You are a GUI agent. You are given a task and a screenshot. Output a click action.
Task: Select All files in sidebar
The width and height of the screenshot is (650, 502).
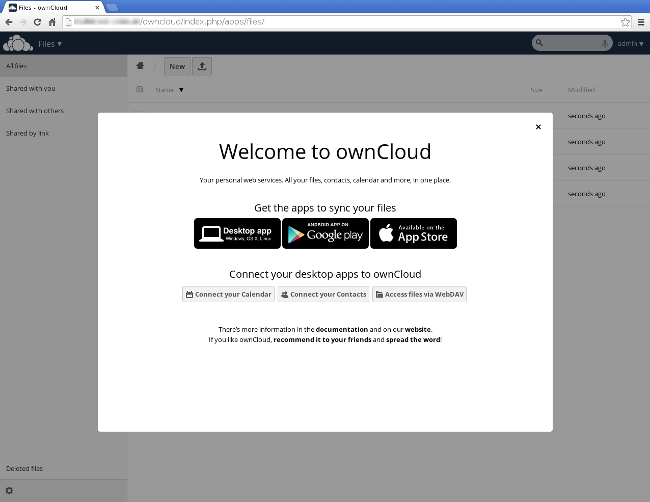coord(63,65)
